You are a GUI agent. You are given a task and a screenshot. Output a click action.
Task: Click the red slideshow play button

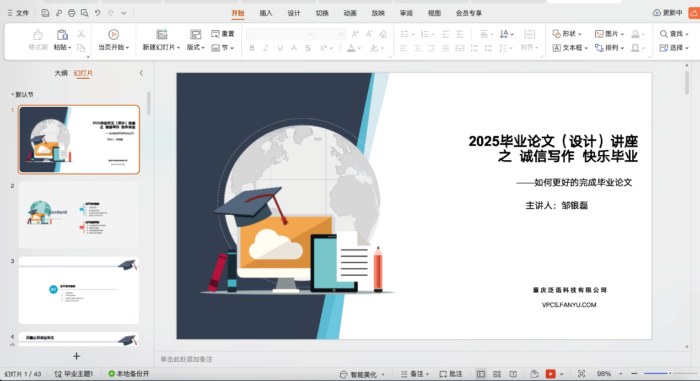(550, 374)
